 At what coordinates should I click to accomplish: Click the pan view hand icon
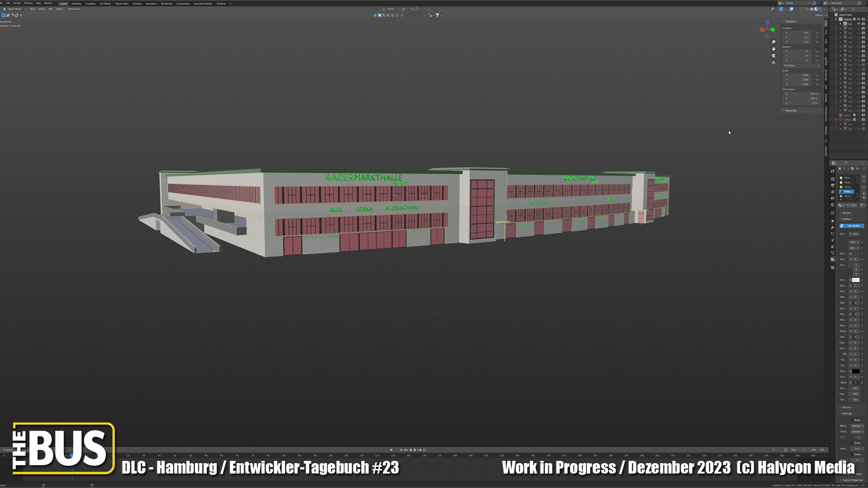click(x=774, y=49)
